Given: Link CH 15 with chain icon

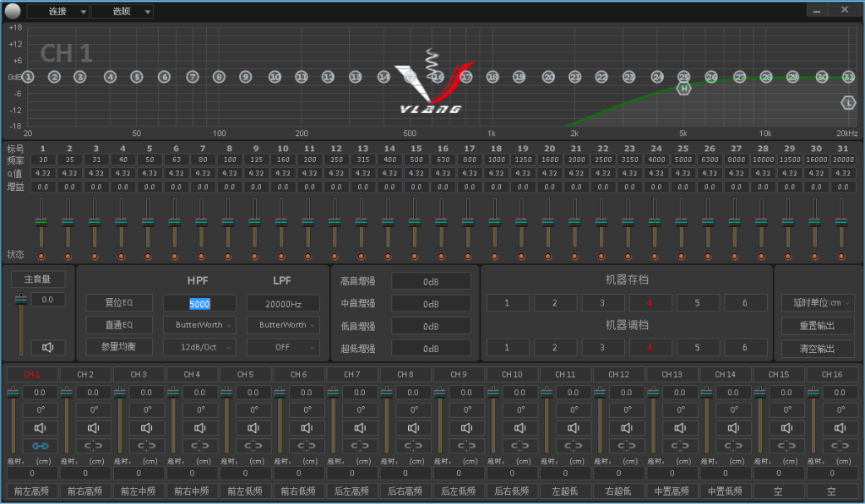Looking at the screenshot, I should point(786,446).
